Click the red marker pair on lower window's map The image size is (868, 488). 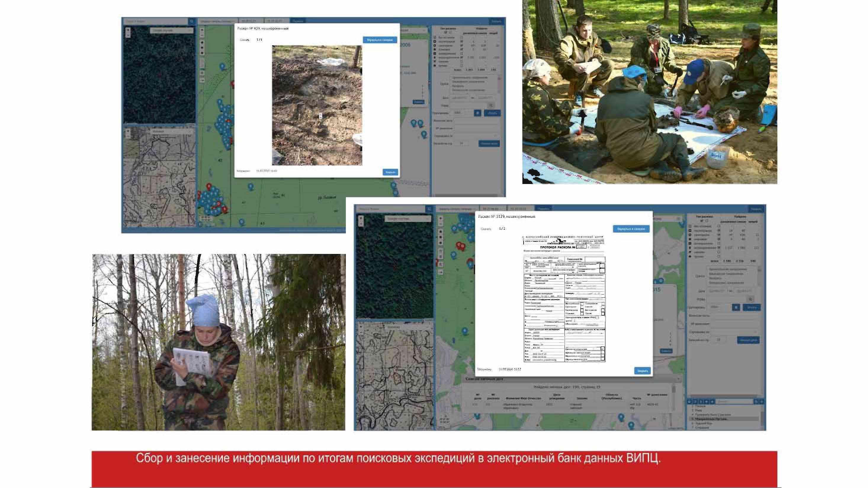click(x=460, y=246)
